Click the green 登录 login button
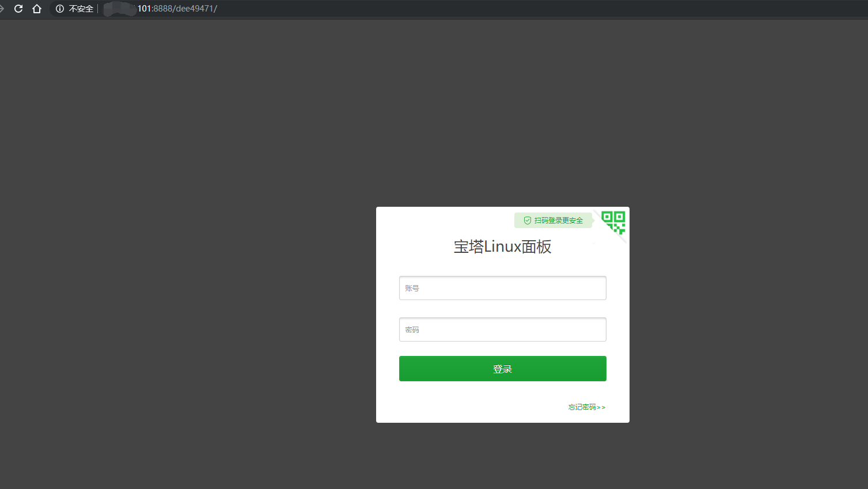 click(x=502, y=369)
